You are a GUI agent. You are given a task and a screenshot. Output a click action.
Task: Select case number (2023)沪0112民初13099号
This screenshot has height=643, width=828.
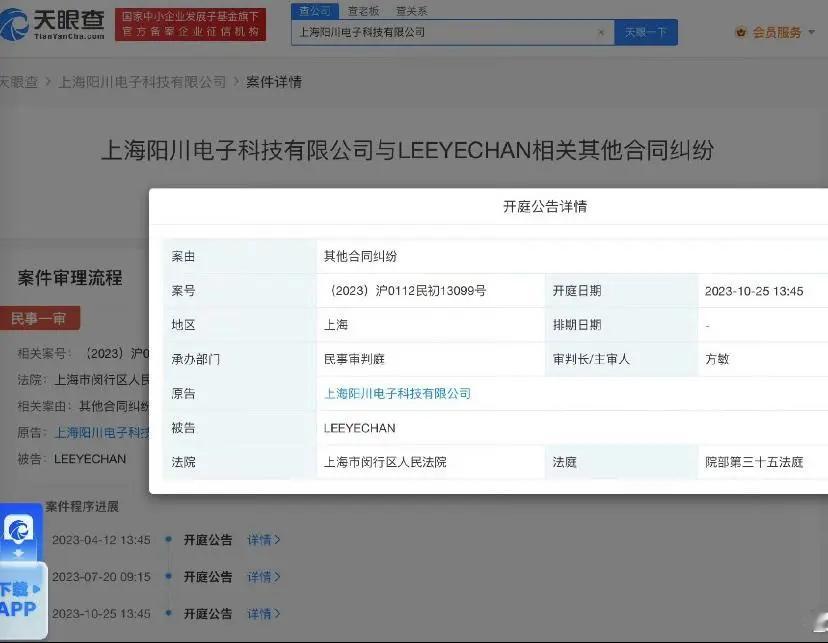coord(405,291)
